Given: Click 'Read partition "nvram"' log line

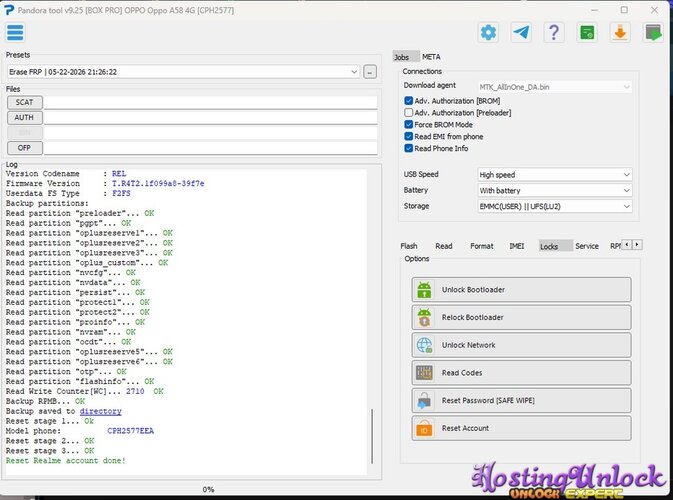Looking at the screenshot, I should tap(71, 332).
